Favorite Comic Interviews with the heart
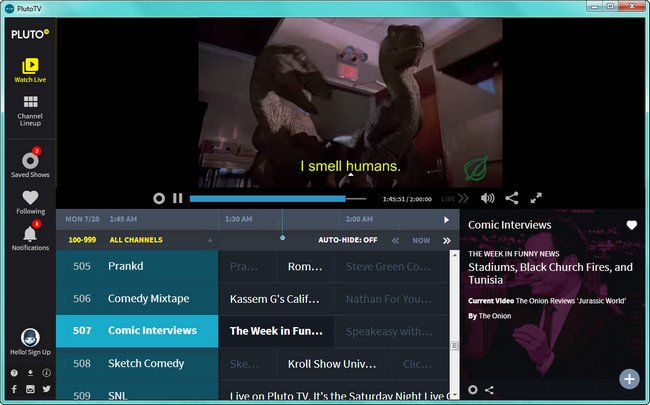Screen dimensions: 650x405 point(631,225)
